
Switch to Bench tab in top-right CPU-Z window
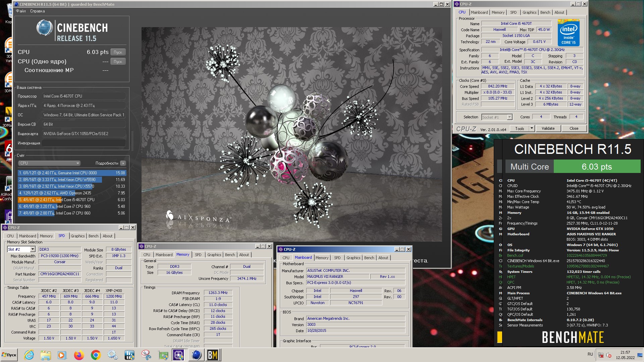(545, 12)
